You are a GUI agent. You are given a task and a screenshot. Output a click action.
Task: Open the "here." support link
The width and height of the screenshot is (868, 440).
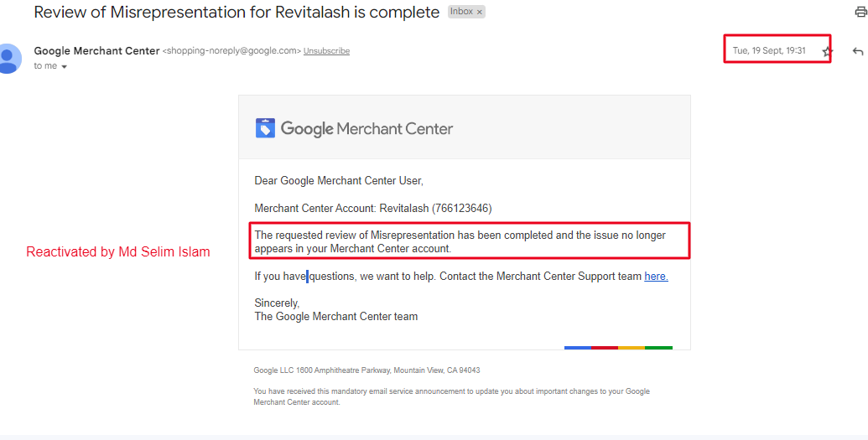(656, 277)
